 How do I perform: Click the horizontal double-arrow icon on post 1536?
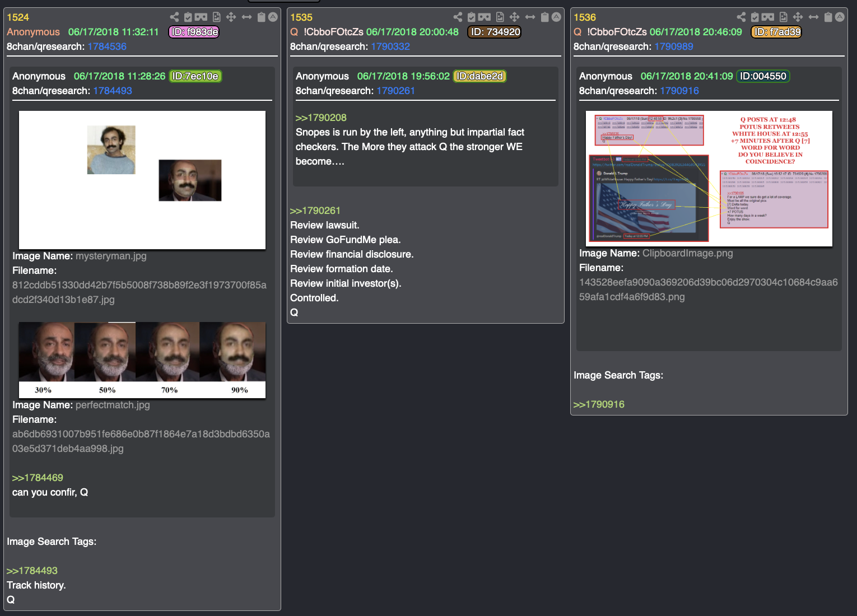(813, 17)
